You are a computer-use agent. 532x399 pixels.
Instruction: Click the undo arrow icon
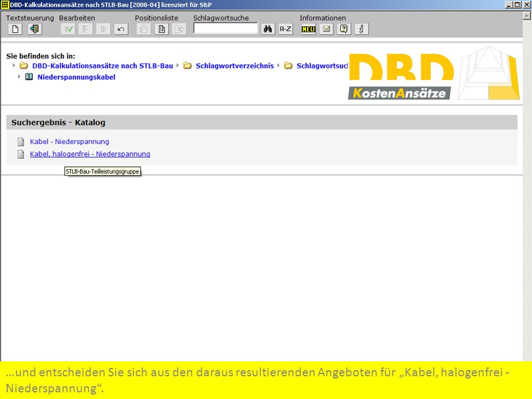[121, 29]
